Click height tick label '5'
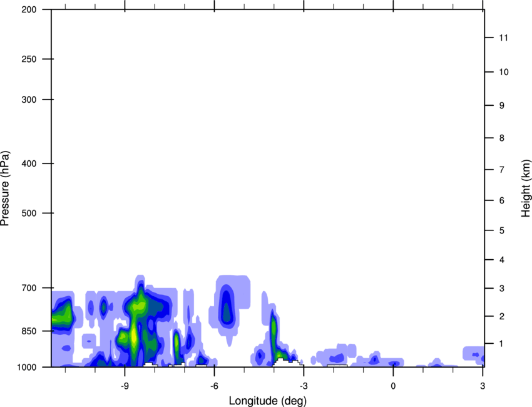The image size is (532, 407). [502, 230]
